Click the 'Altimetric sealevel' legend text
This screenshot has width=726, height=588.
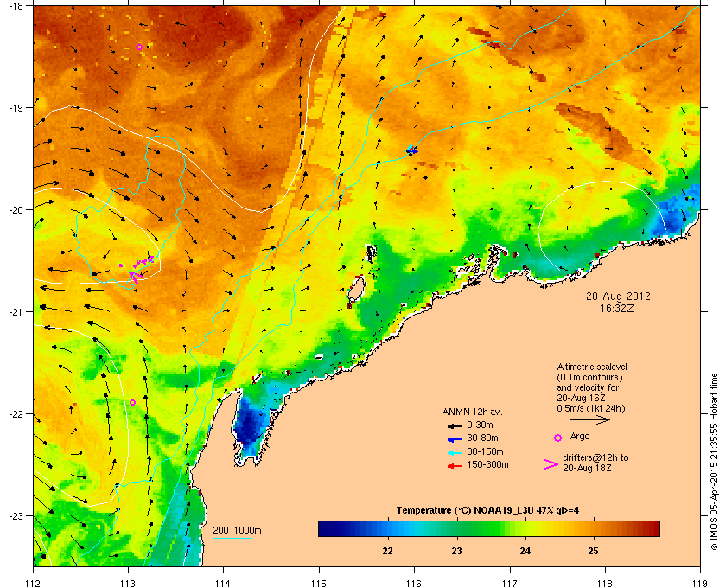pyautogui.click(x=592, y=367)
